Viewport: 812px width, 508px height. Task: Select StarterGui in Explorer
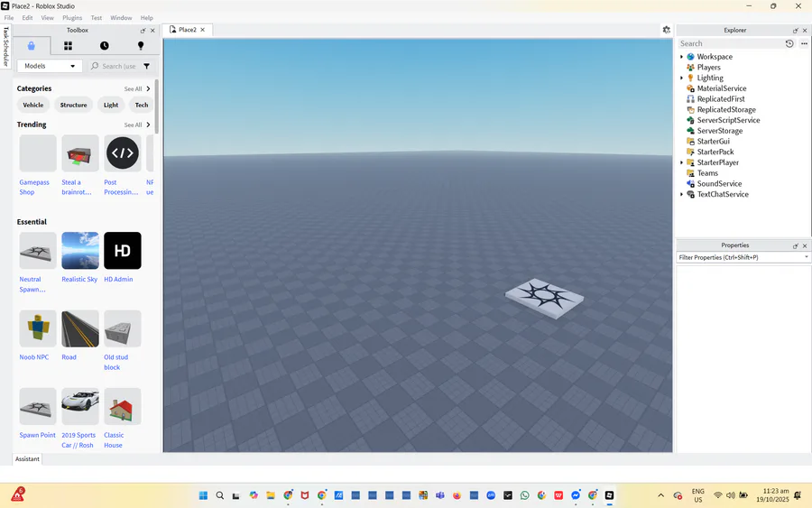point(713,142)
